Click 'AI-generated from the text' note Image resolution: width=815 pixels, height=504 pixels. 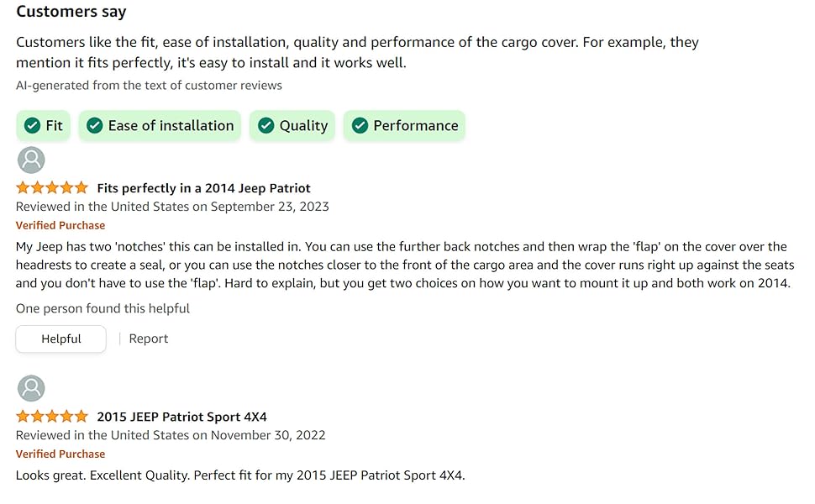point(150,85)
